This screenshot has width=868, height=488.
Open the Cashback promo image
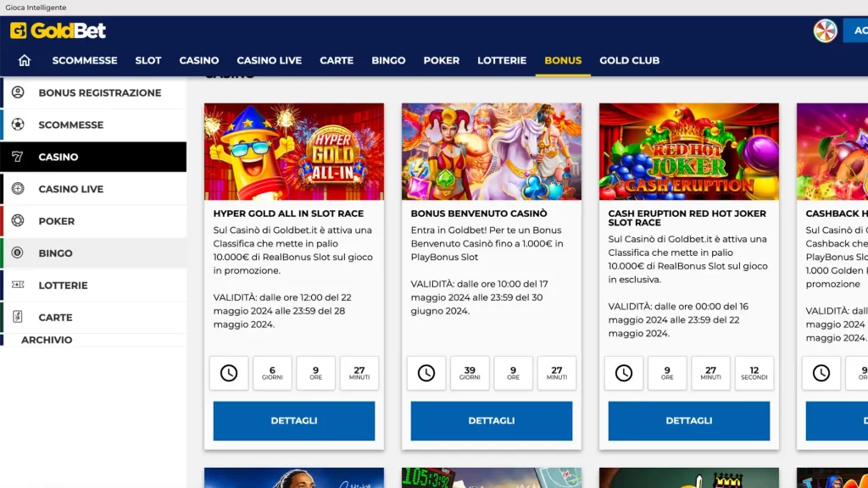(x=832, y=152)
